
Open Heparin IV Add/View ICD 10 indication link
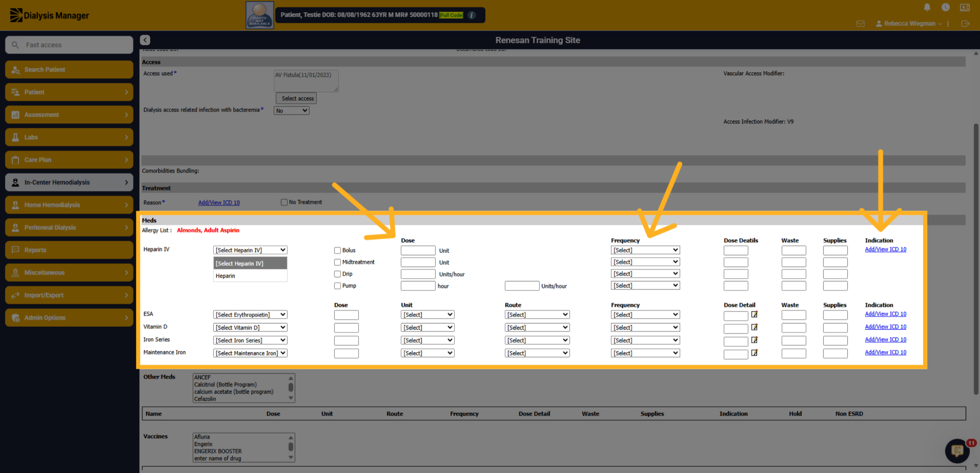(885, 249)
